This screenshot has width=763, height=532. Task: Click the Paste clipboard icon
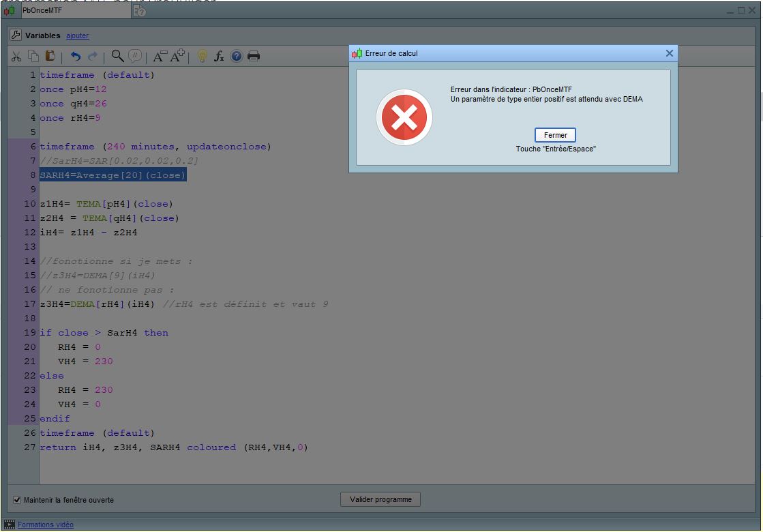pyautogui.click(x=50, y=56)
